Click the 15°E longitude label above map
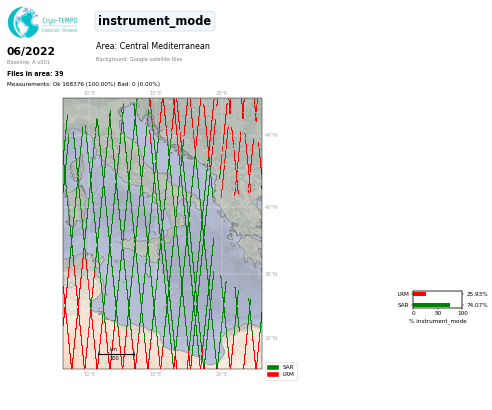The image size is (492, 410). [x=155, y=93]
